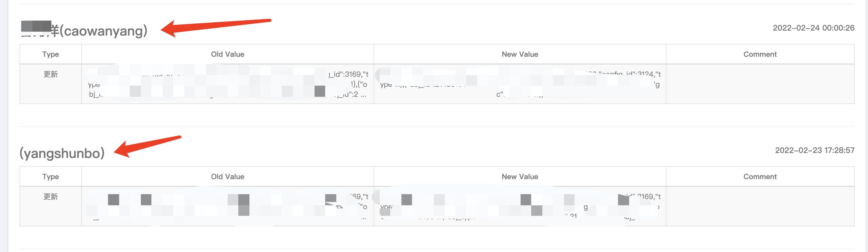Click the Comment header in first table
The width and height of the screenshot is (868, 252).
click(x=760, y=54)
